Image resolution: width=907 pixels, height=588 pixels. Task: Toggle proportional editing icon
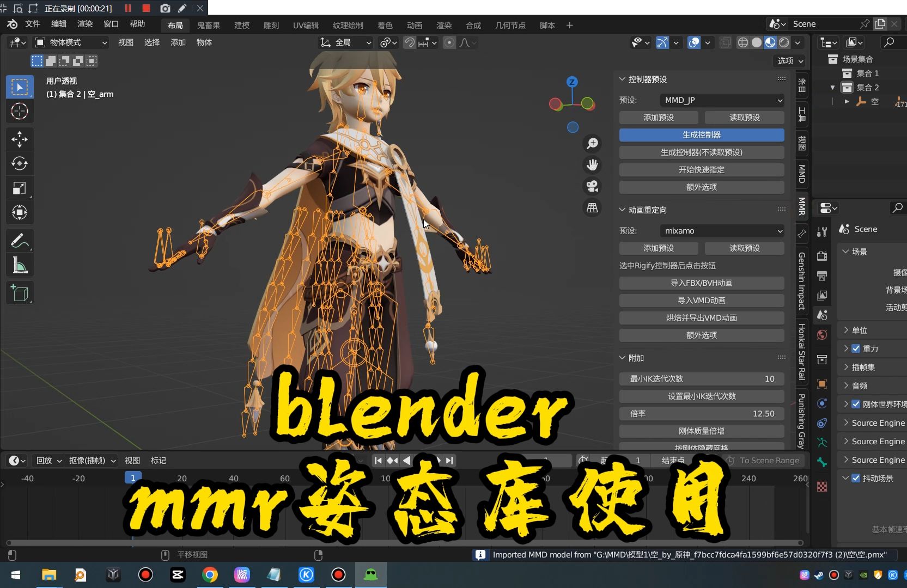click(x=449, y=42)
